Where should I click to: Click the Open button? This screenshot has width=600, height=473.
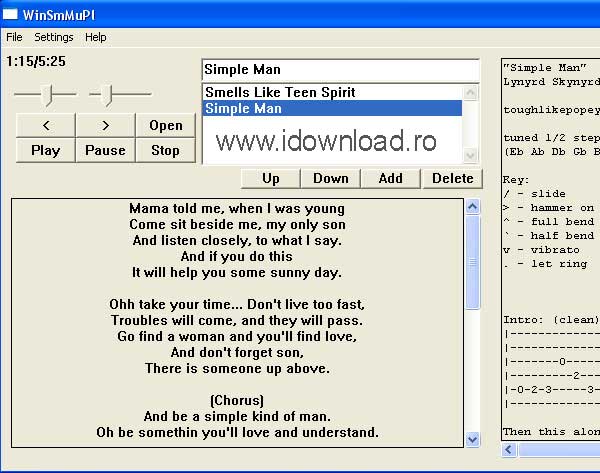pyautogui.click(x=165, y=125)
